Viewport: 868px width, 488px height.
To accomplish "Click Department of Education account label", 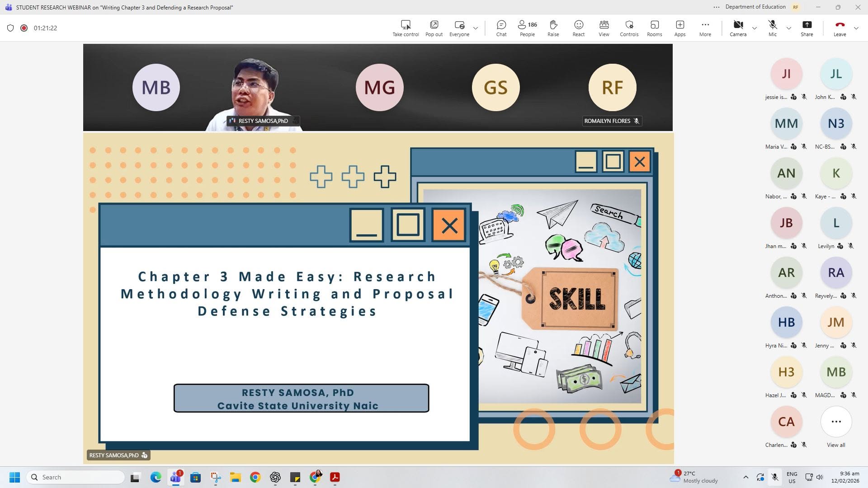I will click(x=755, y=7).
